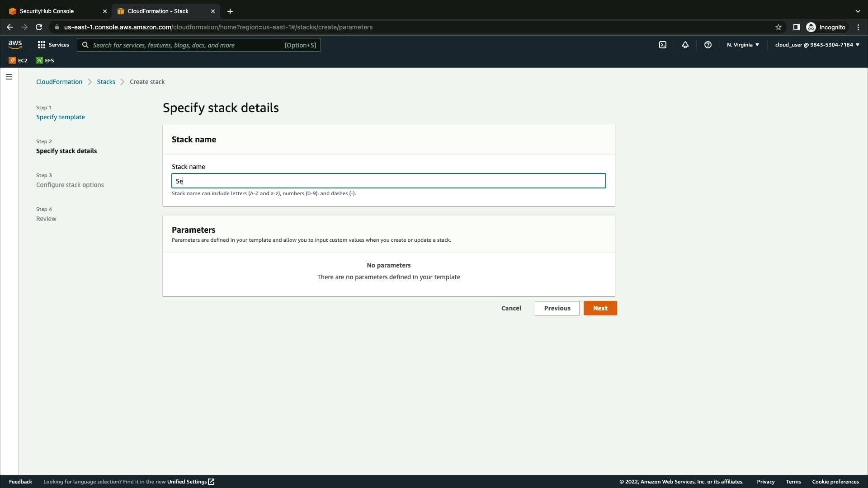Open the EFS shortcut in favorites bar
The image size is (868, 488).
pyautogui.click(x=45, y=61)
